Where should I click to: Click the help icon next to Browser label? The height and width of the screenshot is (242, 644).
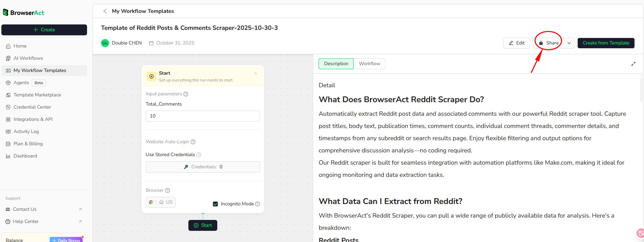[167, 190]
